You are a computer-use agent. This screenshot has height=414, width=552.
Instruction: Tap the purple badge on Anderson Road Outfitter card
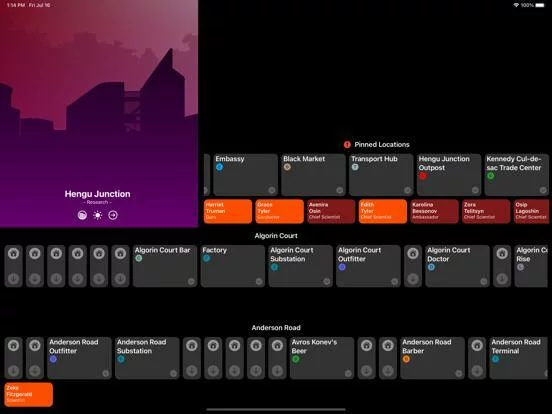coord(53,359)
